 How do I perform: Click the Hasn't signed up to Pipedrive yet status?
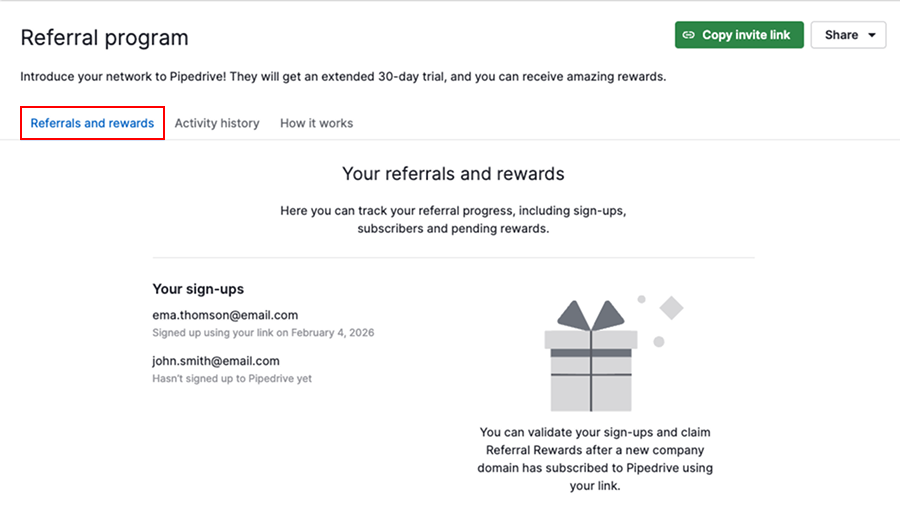[x=232, y=379]
